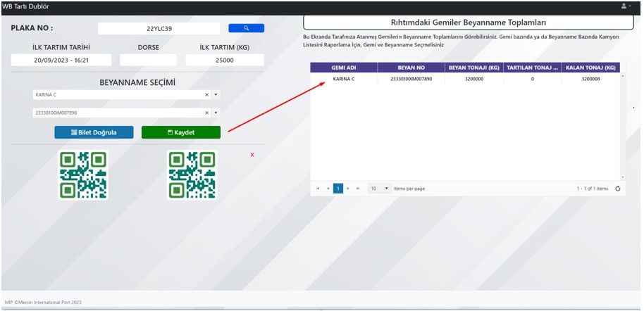Image resolution: width=644 pixels, height=311 pixels.
Task: Click the '1 - 1 of 1 items' text
Action: [x=593, y=189]
